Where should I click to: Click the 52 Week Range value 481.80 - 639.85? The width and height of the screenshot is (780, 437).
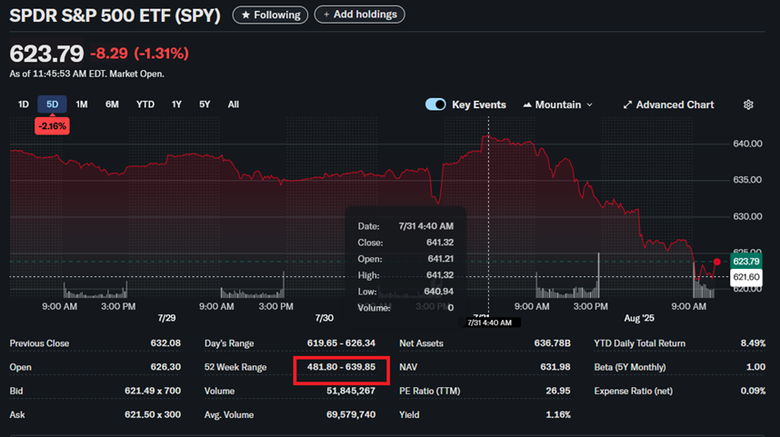[x=341, y=367]
